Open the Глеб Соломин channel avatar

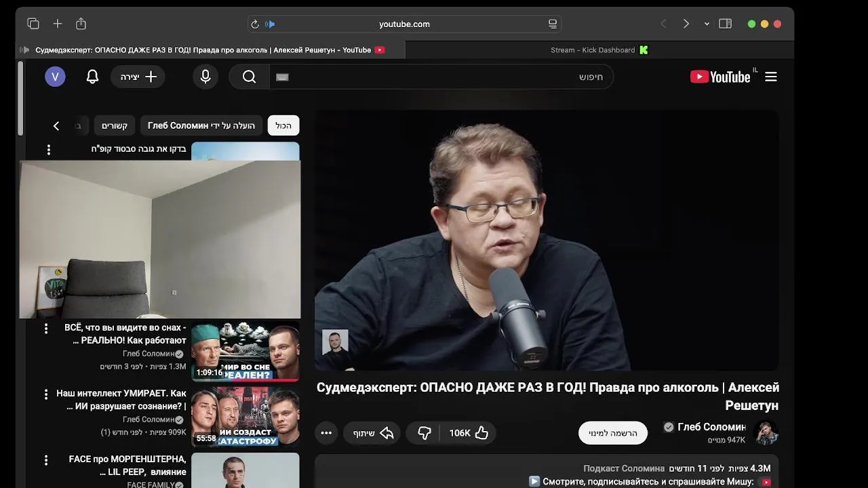[x=766, y=432]
